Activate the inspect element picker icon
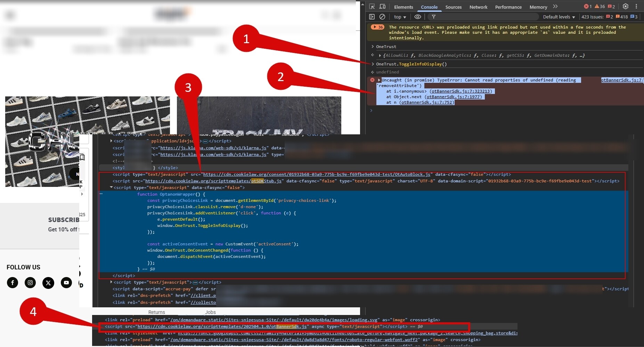Viewport: 644px width, 347px height. click(372, 7)
